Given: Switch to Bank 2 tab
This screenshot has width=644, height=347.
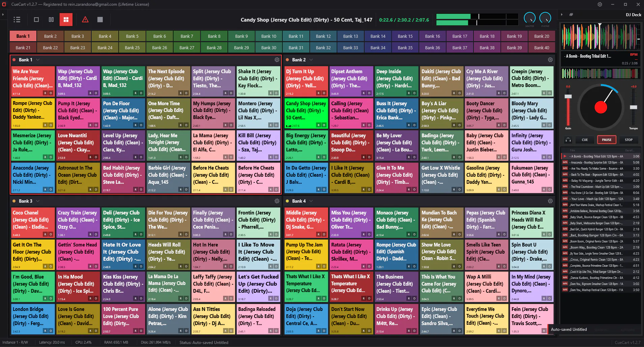Looking at the screenshot, I should click(x=50, y=36).
